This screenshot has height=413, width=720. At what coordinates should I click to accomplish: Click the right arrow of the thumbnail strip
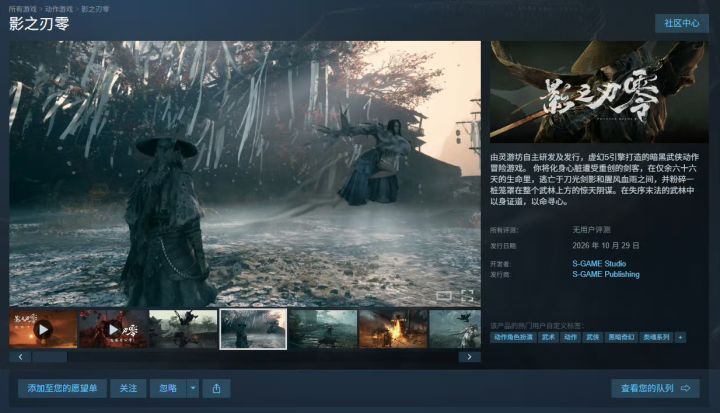pyautogui.click(x=469, y=357)
